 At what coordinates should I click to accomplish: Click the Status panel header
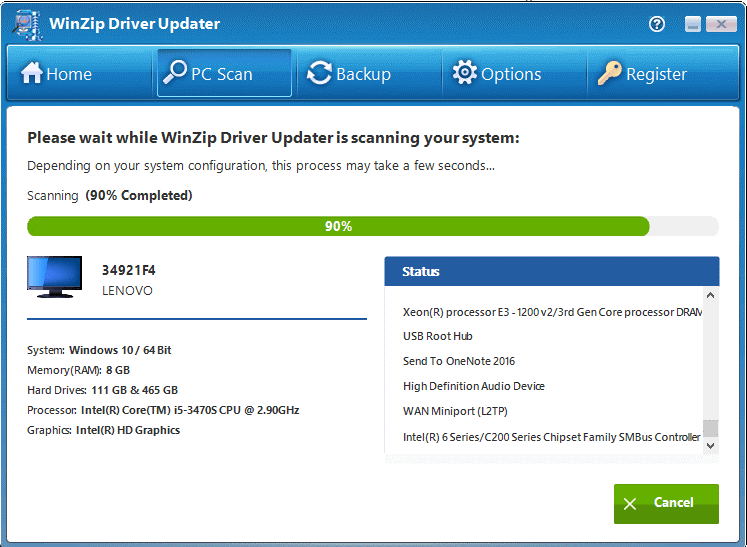tap(552, 271)
